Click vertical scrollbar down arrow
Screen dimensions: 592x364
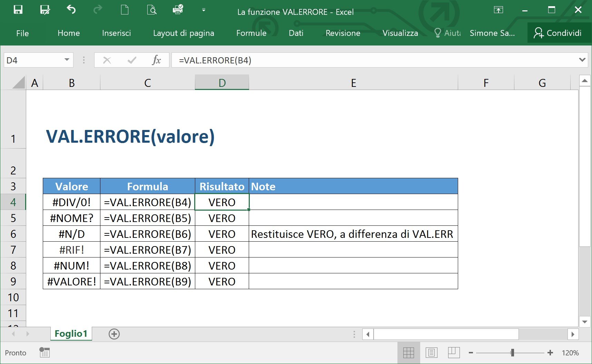click(x=584, y=322)
